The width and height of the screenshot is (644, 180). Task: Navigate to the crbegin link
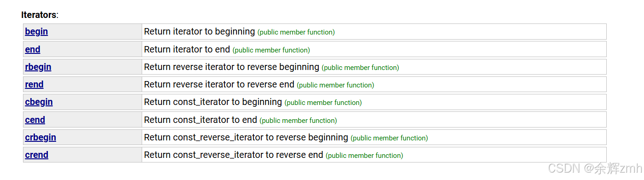tap(40, 138)
